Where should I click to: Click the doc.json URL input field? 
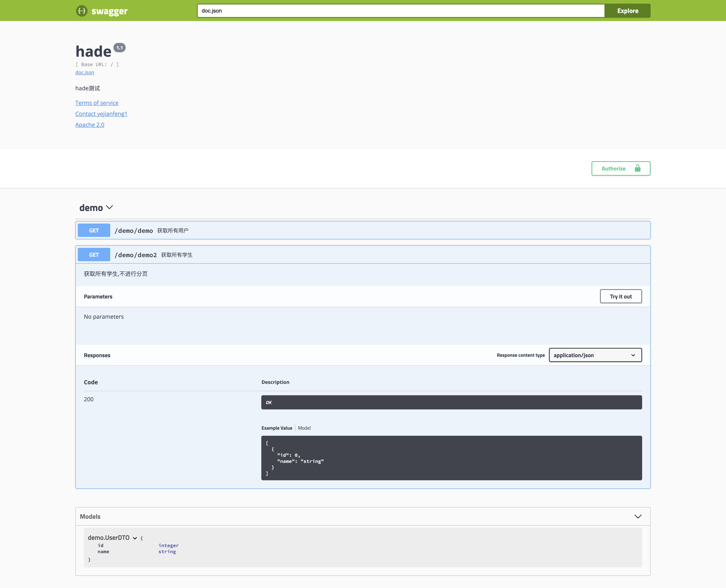coord(401,11)
